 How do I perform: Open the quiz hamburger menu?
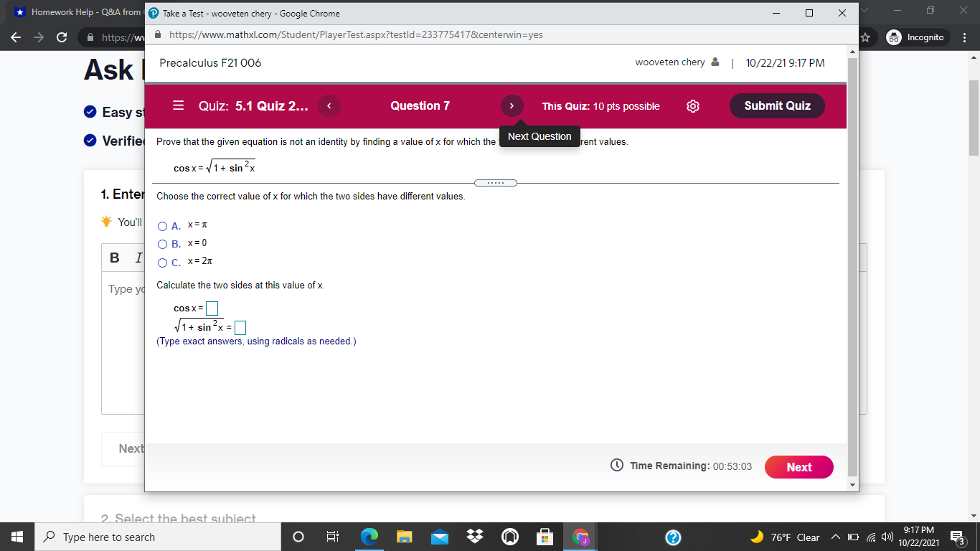pyautogui.click(x=179, y=105)
